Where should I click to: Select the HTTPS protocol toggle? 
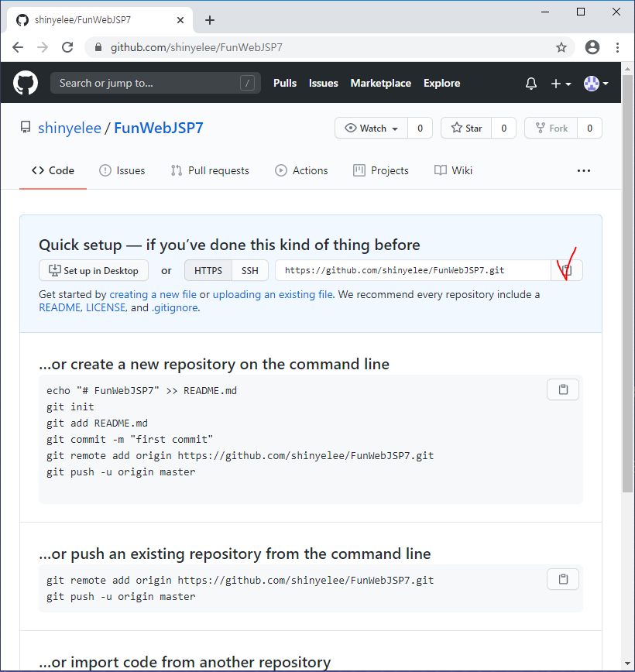208,270
